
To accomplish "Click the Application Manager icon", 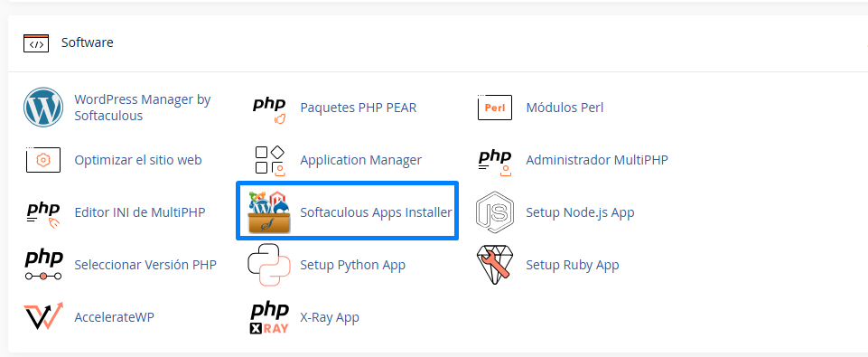I will tap(269, 161).
